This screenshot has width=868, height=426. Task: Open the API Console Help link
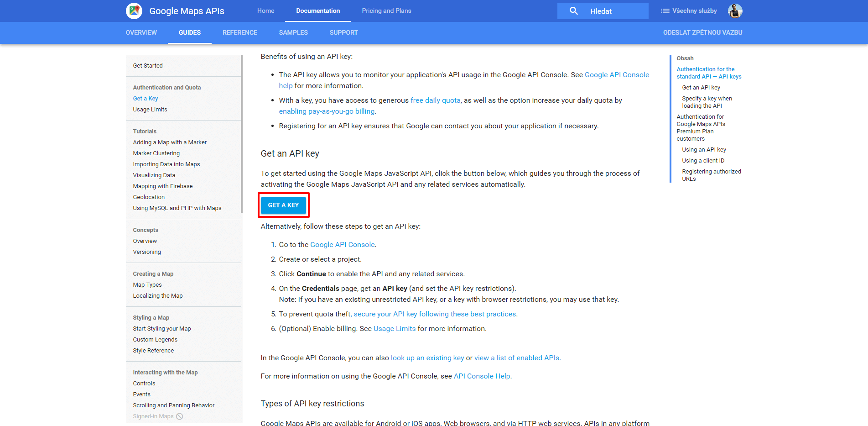(x=482, y=376)
